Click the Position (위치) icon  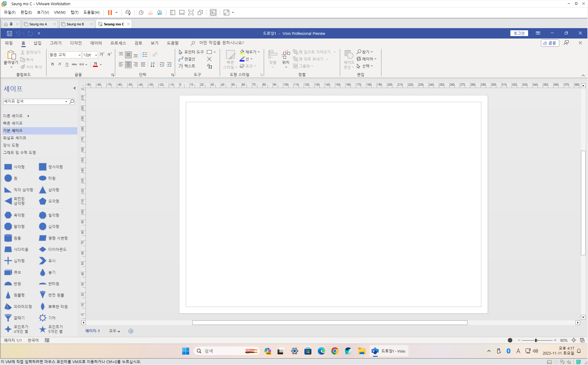(285, 55)
